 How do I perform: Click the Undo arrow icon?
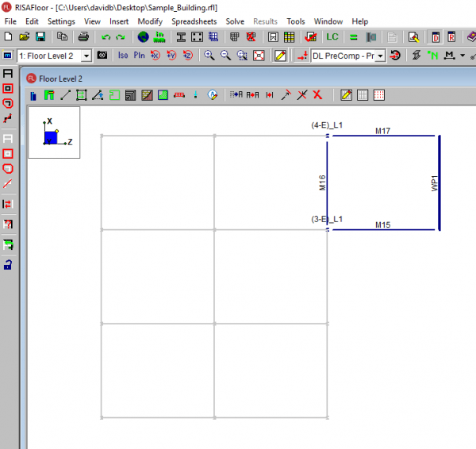click(105, 36)
